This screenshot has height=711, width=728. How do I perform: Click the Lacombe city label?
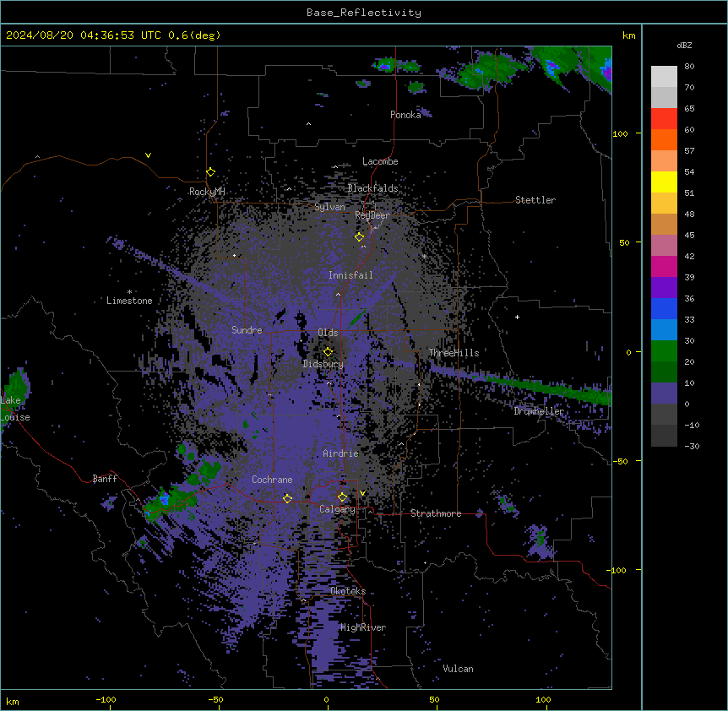coord(380,161)
